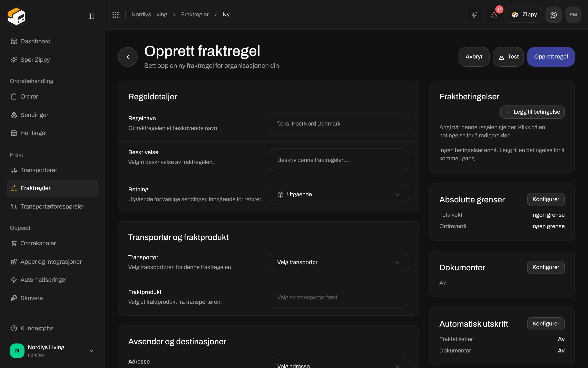Viewport: 588px width, 368px height.
Task: Click Opprett regel button
Action: 551,57
